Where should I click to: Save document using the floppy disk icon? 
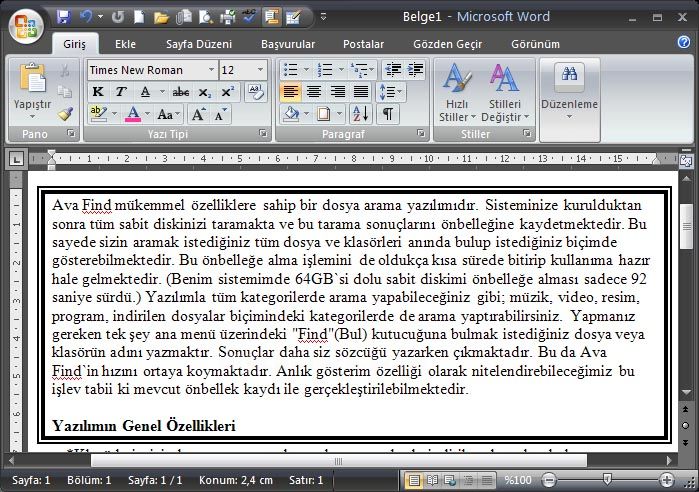[64, 17]
